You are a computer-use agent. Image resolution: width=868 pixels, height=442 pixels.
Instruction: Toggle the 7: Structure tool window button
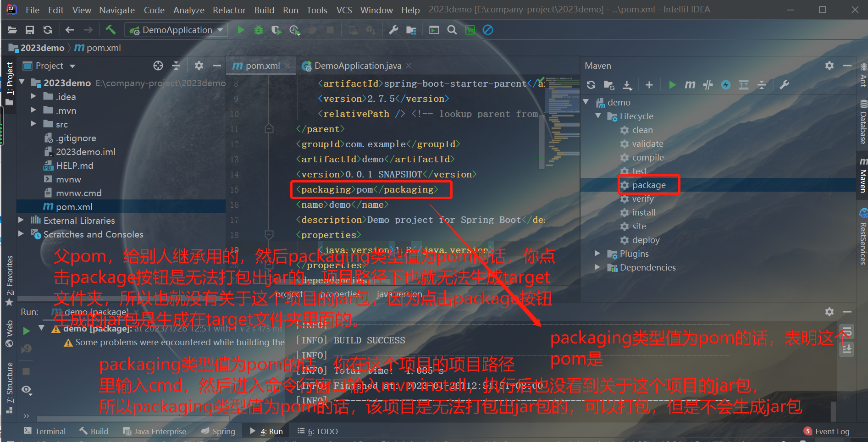(x=9, y=388)
